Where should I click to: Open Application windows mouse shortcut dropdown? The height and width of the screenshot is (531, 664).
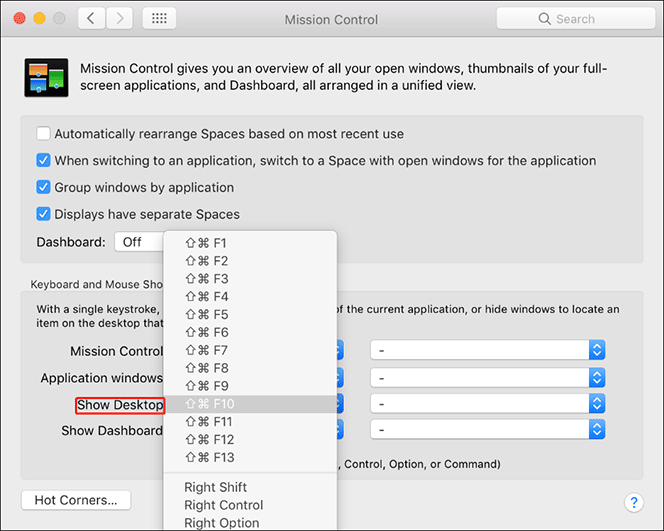click(x=487, y=377)
